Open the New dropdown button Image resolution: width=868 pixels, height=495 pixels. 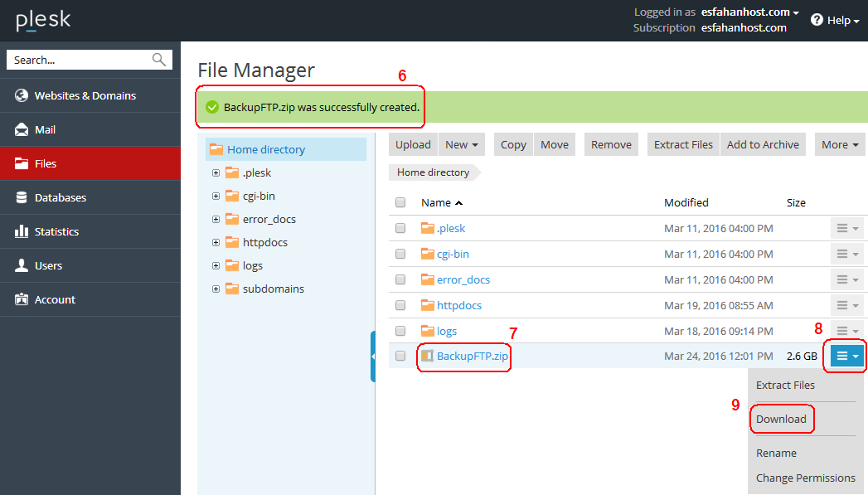462,144
